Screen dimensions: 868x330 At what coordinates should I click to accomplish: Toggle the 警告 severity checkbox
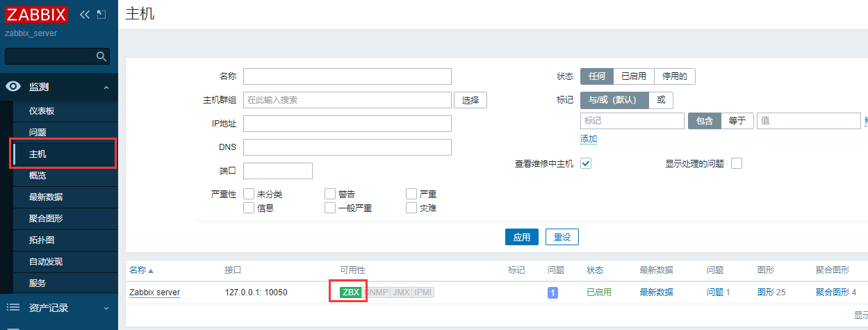(330, 194)
